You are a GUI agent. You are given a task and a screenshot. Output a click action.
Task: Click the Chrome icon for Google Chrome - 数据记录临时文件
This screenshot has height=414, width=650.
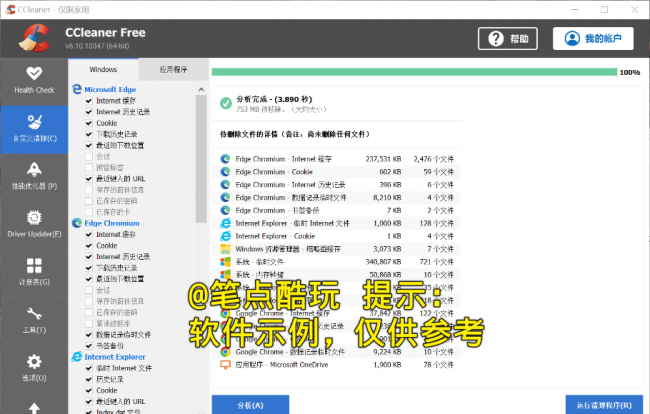click(225, 351)
